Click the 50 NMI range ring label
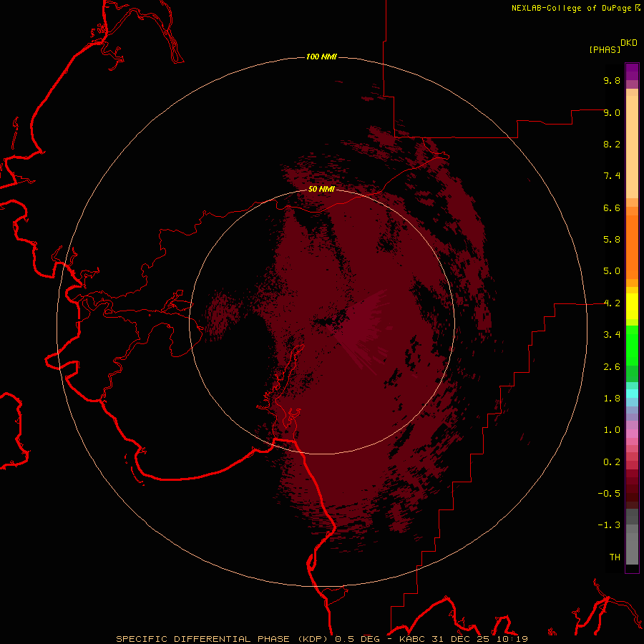This screenshot has width=644, height=644. 321,189
